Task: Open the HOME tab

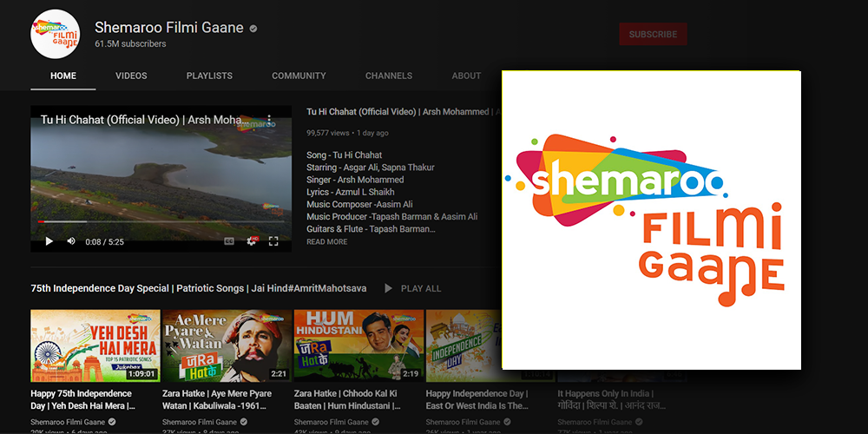Action: [63, 76]
